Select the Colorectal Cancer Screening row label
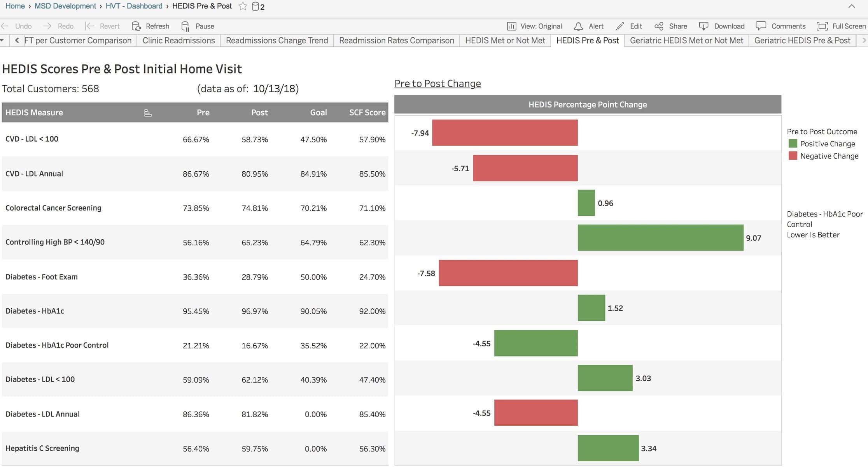This screenshot has height=471, width=868. 53,208
